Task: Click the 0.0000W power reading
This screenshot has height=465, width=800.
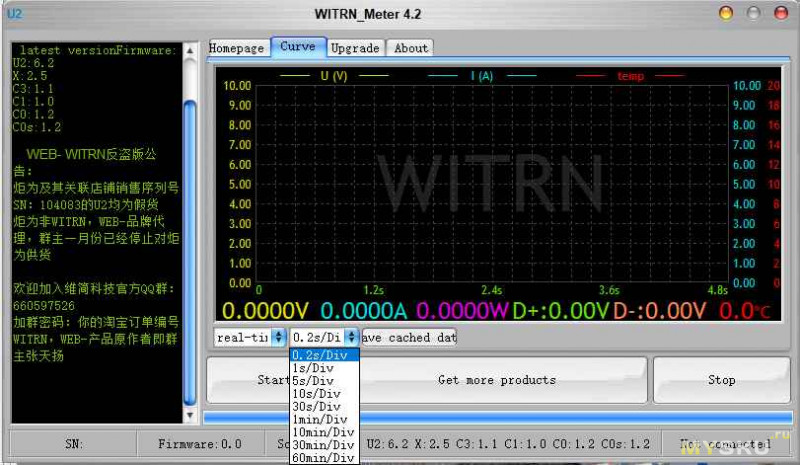Action: coord(462,310)
